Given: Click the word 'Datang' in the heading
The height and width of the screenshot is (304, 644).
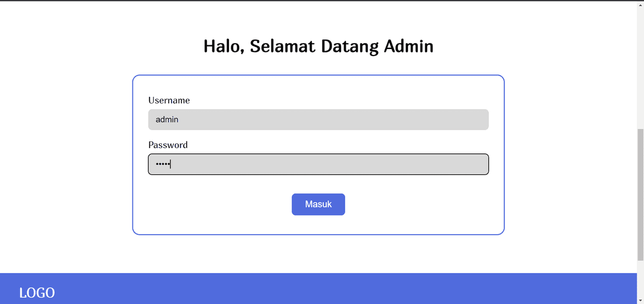Looking at the screenshot, I should click(x=350, y=47).
